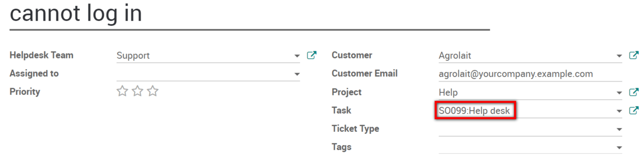Image resolution: width=644 pixels, height=162 pixels.
Task: Set priority to one star
Action: click(122, 91)
